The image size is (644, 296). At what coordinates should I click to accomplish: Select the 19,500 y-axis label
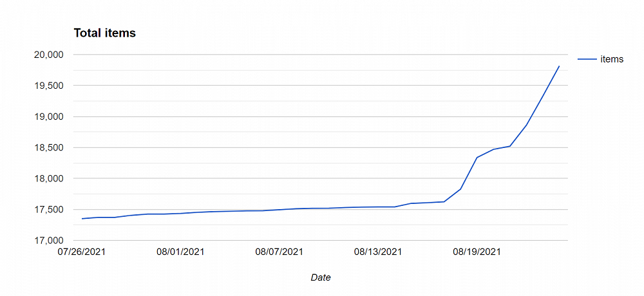coord(47,86)
